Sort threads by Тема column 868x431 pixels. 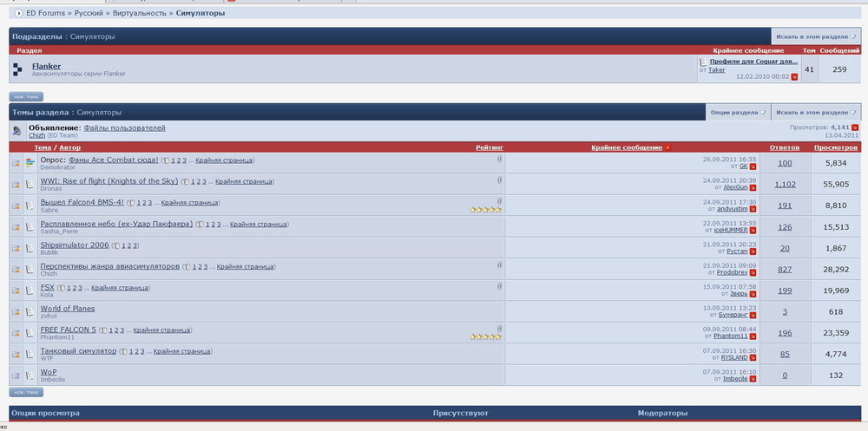tap(43, 147)
